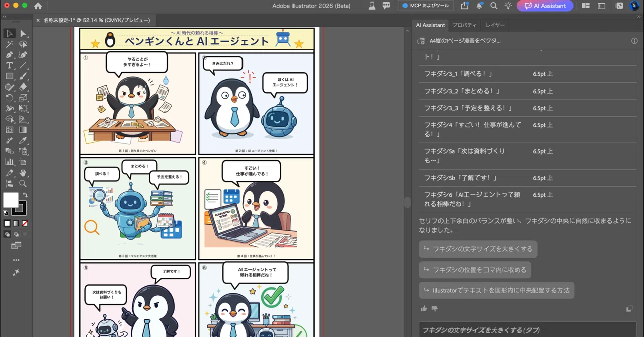
Task: Activate the Free Transform tool
Action: click(23, 108)
